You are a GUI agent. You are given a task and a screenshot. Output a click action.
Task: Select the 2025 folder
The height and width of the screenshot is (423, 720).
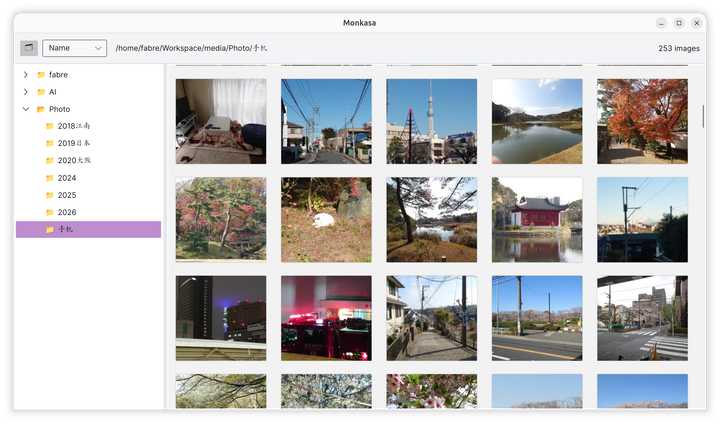point(88,195)
